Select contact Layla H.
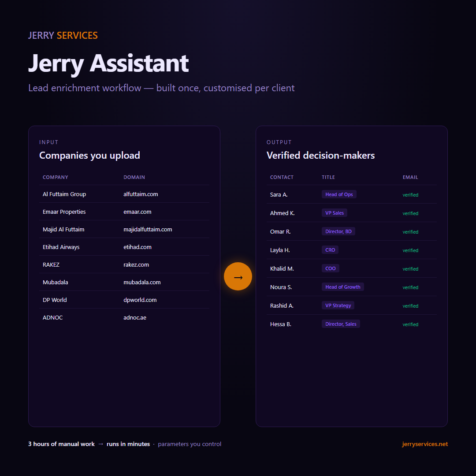Screen dimensions: 476x476 click(x=280, y=250)
